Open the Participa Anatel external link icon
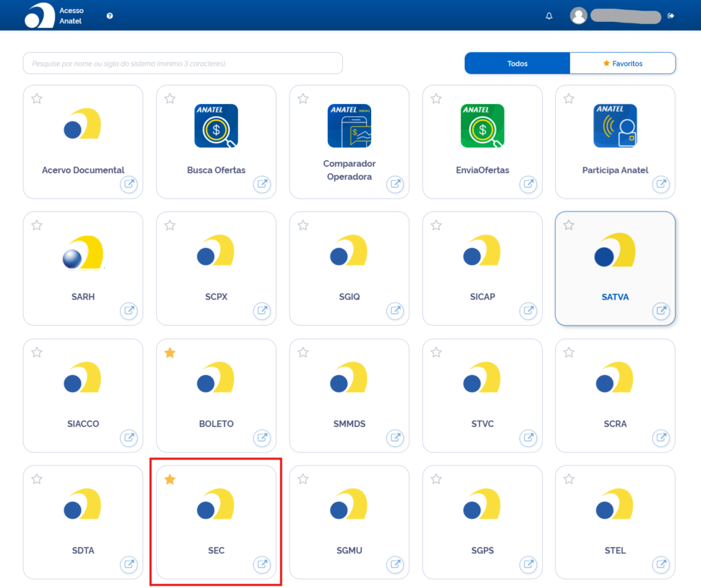 (x=661, y=184)
